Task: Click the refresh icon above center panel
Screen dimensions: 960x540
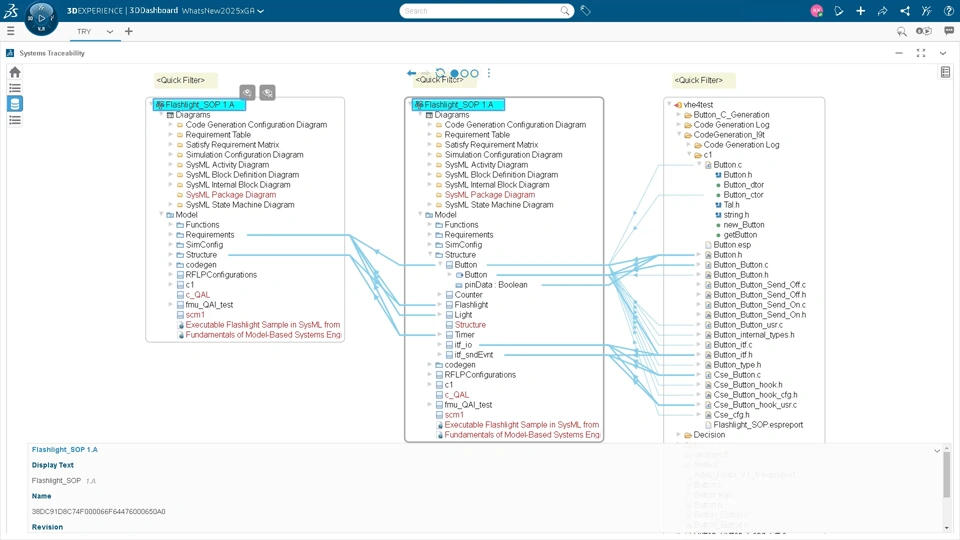Action: (x=440, y=73)
